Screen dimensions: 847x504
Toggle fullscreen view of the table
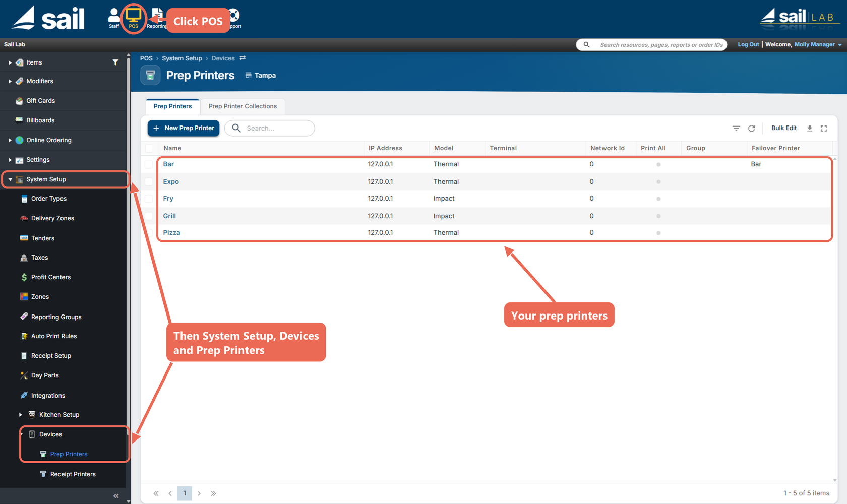point(824,129)
